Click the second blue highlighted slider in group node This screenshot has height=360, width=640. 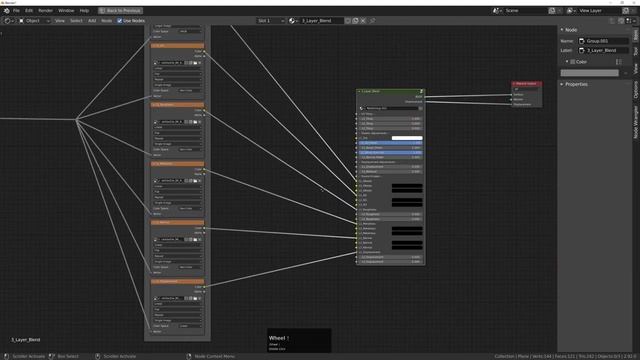[391, 152]
